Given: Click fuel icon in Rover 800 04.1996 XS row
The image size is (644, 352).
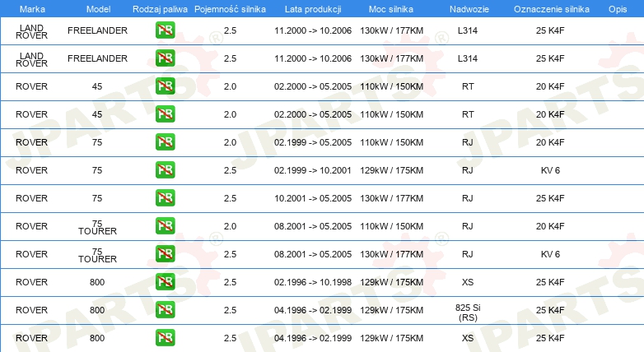Looking at the screenshot, I should click(x=165, y=338).
